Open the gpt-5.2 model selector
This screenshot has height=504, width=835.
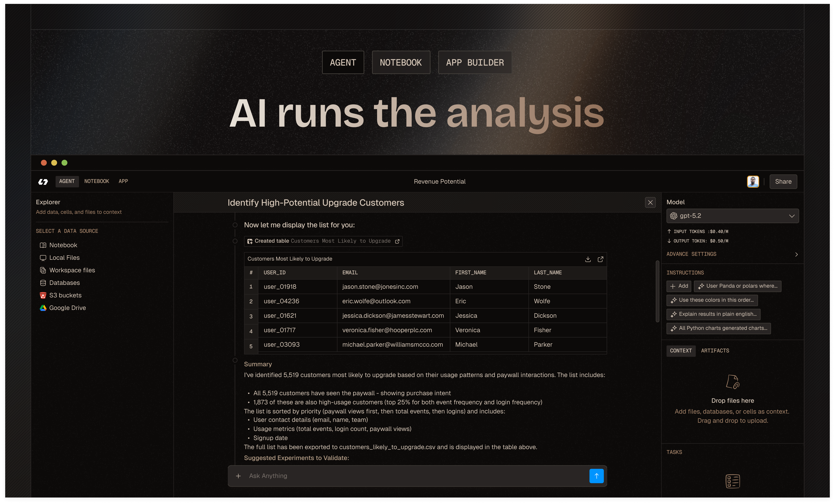pyautogui.click(x=732, y=216)
